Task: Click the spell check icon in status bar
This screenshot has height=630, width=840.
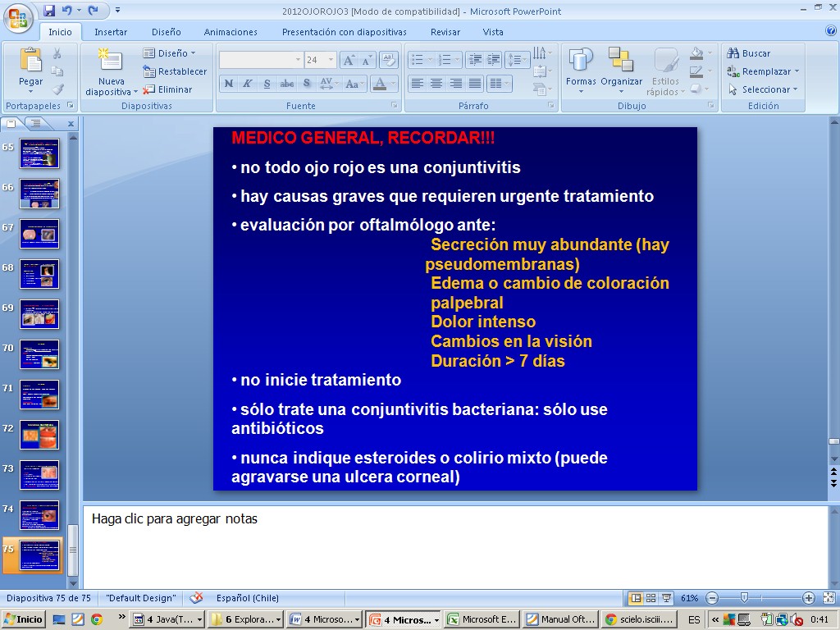Action: 196,598
